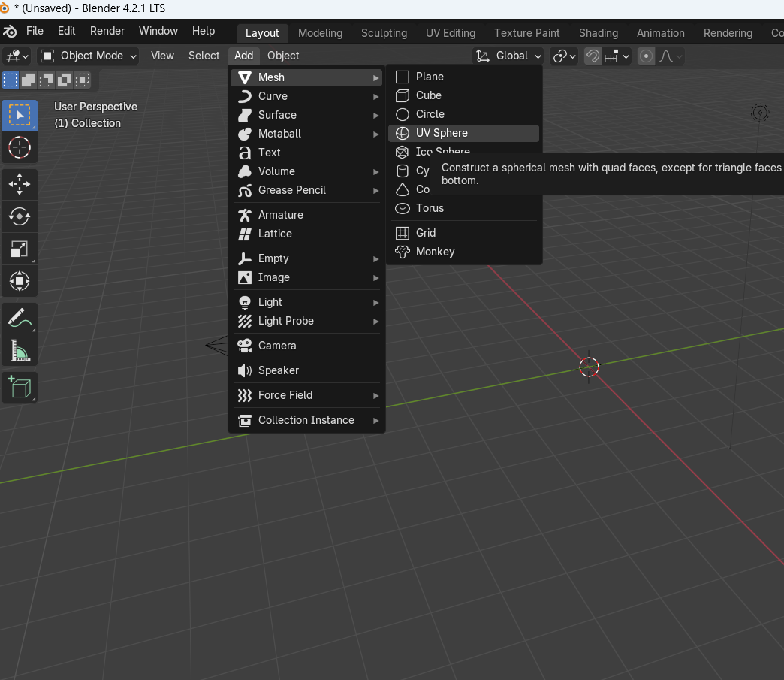Expand the Curve submenu
Screen dimensions: 784x680
click(306, 96)
